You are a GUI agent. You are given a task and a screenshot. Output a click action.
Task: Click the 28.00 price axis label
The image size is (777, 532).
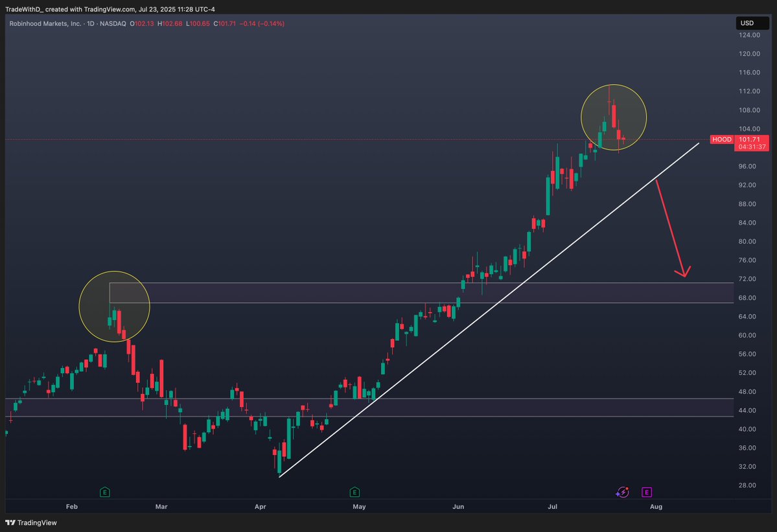click(x=747, y=485)
